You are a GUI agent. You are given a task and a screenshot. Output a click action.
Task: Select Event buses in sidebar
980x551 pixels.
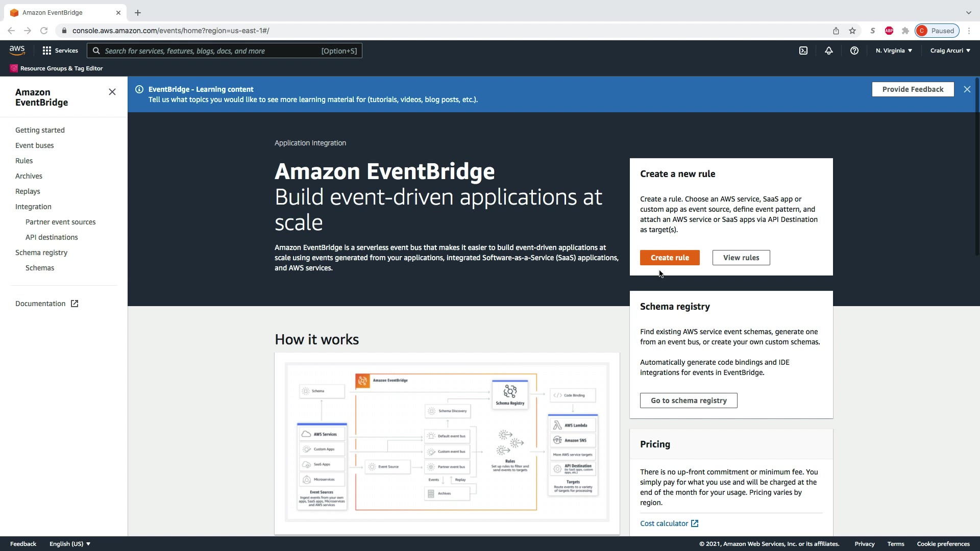point(34,145)
